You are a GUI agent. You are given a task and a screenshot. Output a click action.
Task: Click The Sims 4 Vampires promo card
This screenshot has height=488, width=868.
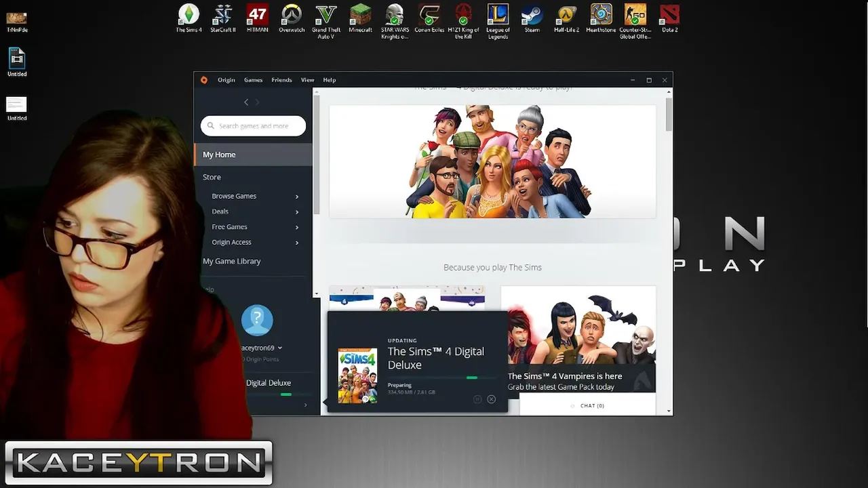578,339
